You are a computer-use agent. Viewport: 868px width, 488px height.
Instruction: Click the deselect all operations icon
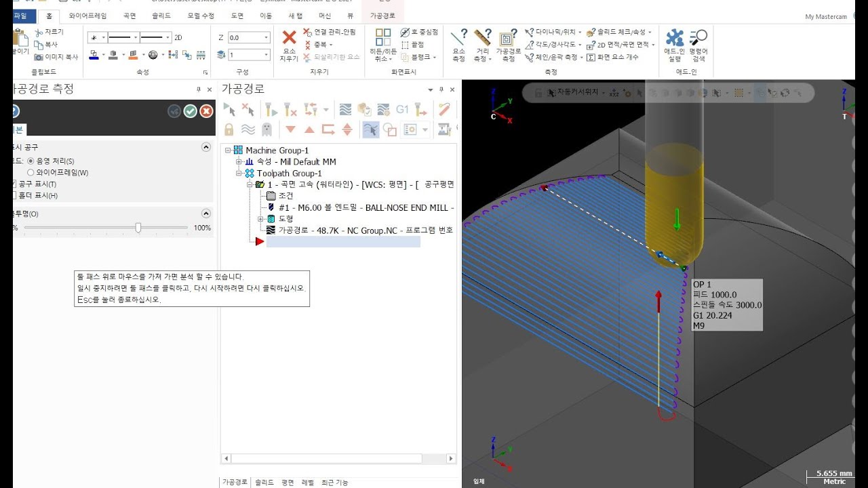pos(248,110)
